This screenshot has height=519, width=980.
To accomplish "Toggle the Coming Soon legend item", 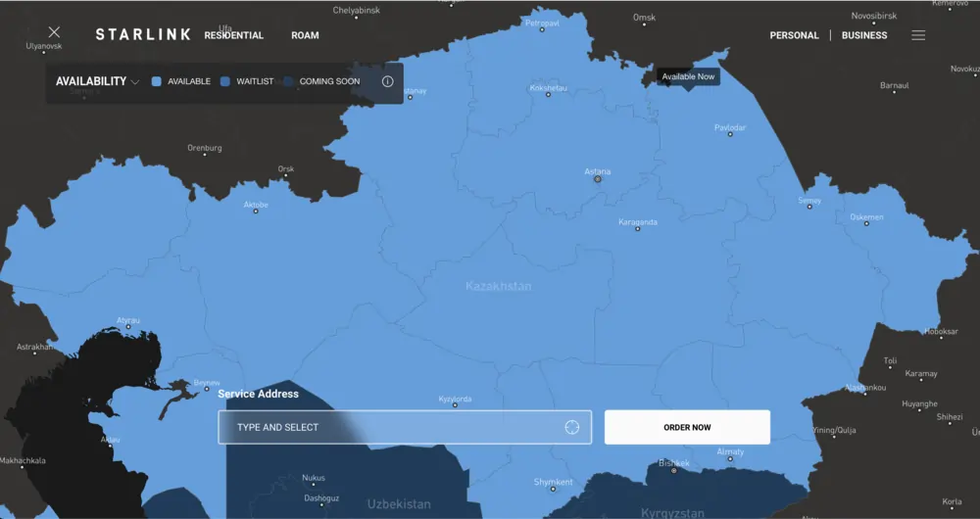I will [321, 82].
